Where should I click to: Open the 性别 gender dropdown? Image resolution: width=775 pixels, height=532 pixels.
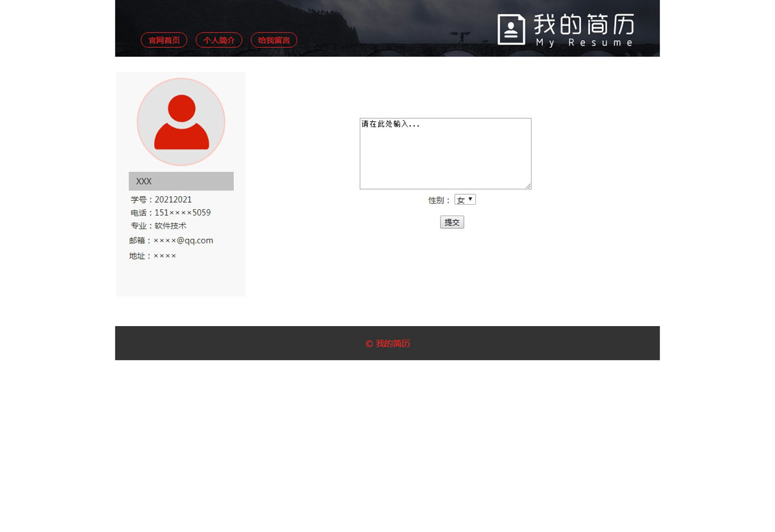(x=465, y=200)
